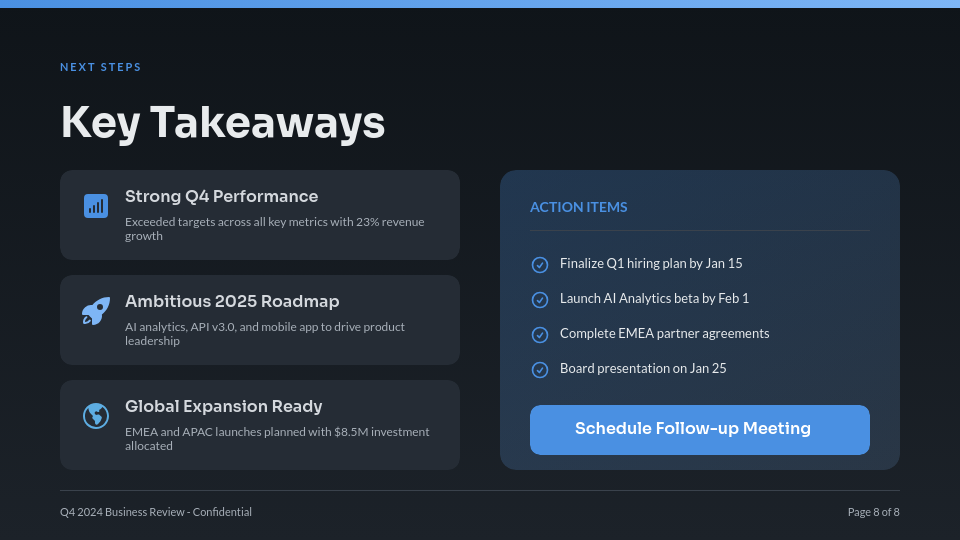960x540 pixels.
Task: Click the $8.5M investment description text
Action: 276,438
